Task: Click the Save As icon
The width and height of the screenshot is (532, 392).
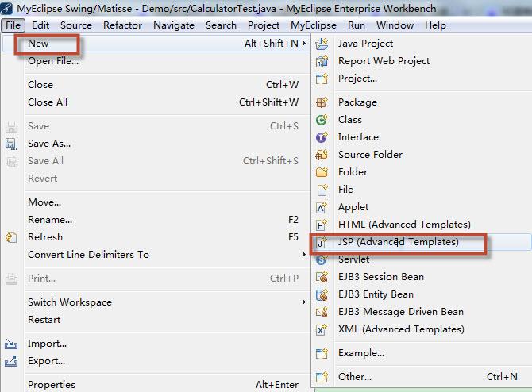Action: coord(11,144)
